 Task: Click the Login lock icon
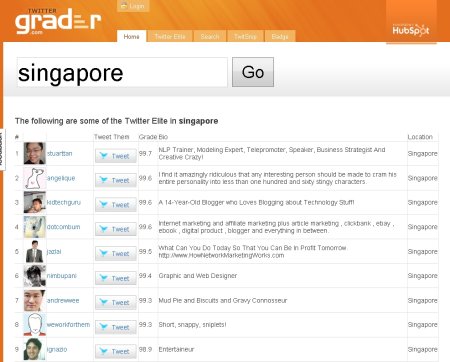coord(124,5)
